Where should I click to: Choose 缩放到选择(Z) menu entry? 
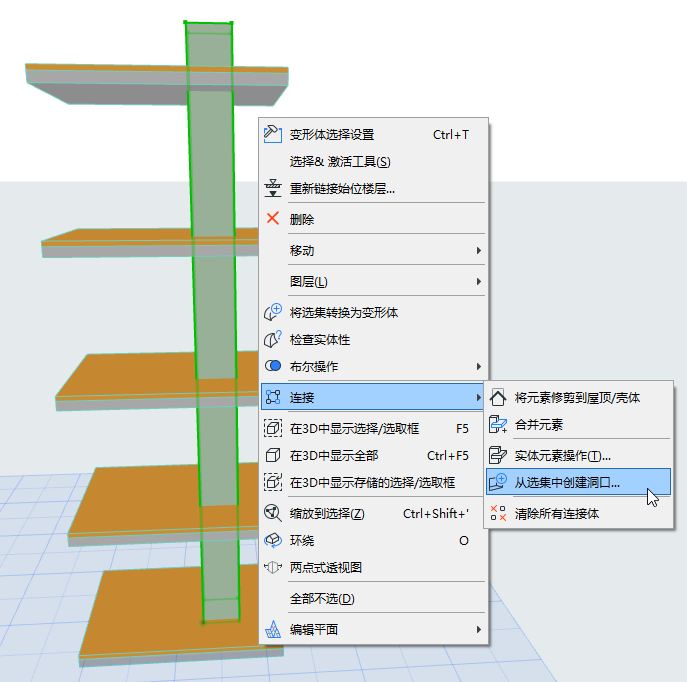[x=373, y=513]
